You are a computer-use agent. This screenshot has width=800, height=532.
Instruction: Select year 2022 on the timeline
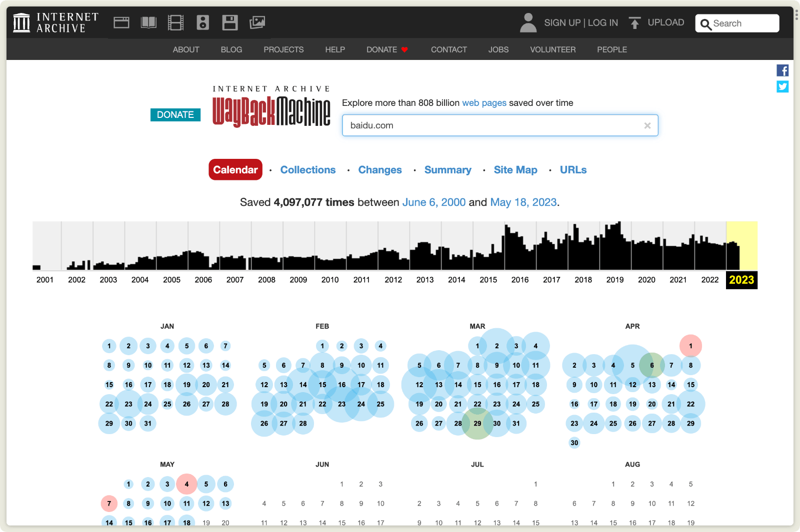(710, 280)
